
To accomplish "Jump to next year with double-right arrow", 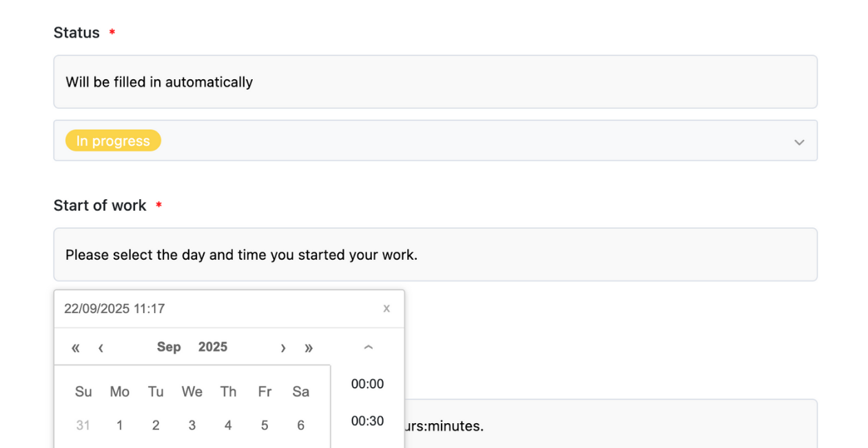I will pos(309,347).
